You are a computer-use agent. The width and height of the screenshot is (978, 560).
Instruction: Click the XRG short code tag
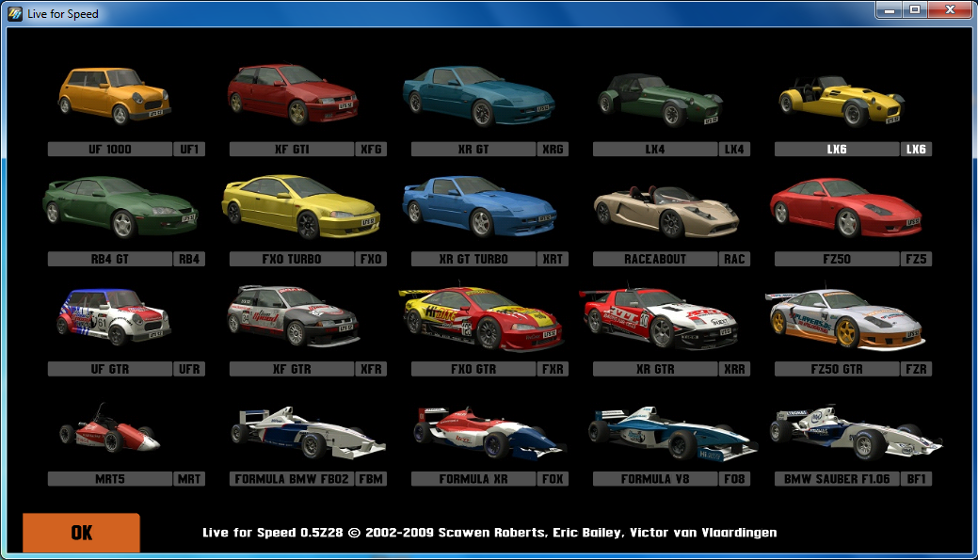pyautogui.click(x=553, y=149)
